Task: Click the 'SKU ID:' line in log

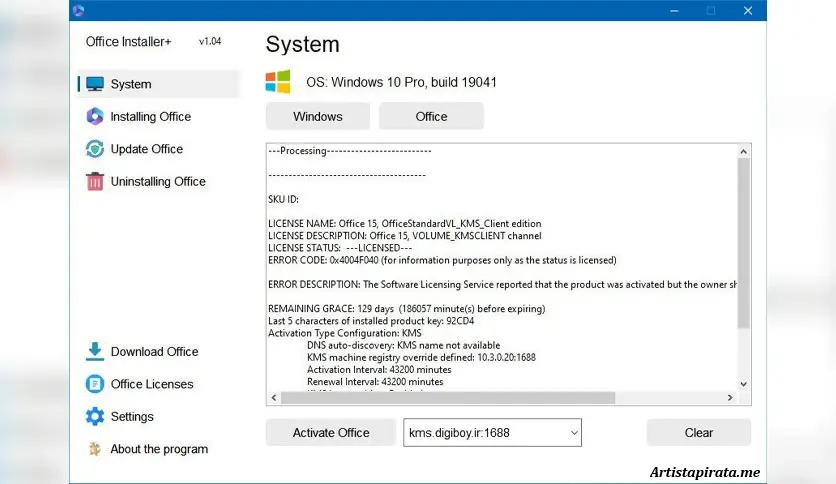Action: click(x=283, y=199)
